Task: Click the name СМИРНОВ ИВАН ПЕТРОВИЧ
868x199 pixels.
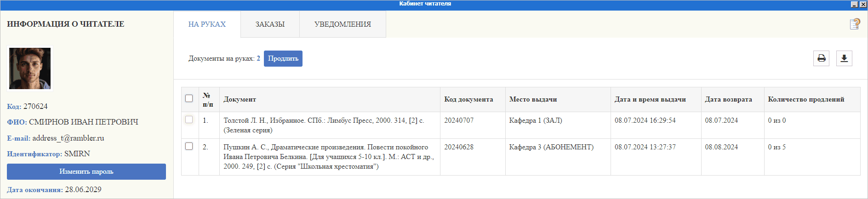Action: (x=84, y=122)
